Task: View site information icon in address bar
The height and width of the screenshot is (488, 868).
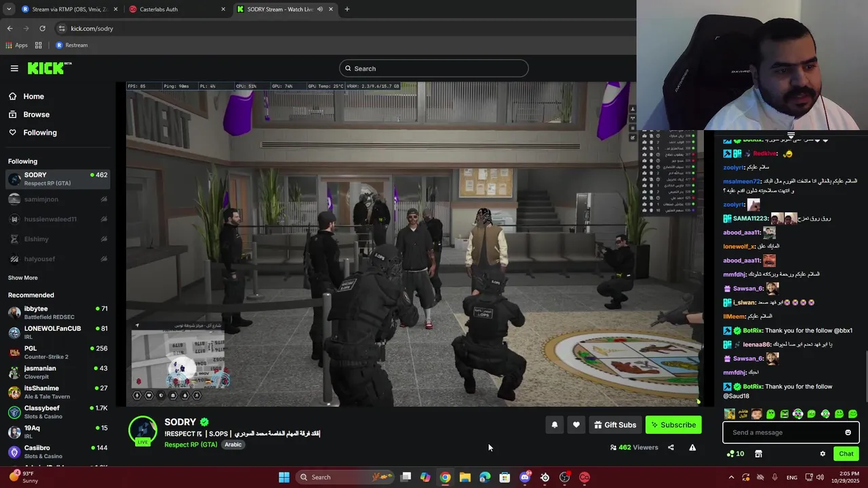Action: [x=62, y=28]
